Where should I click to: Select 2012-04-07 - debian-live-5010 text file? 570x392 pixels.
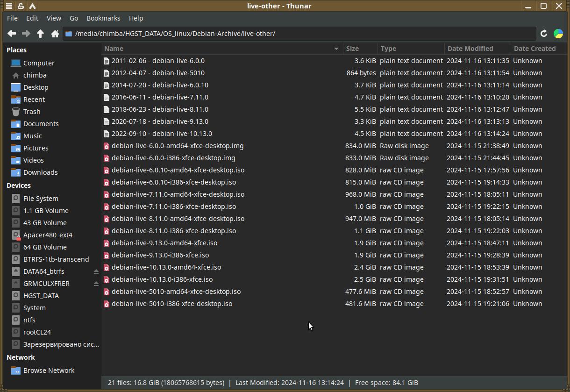click(x=158, y=73)
